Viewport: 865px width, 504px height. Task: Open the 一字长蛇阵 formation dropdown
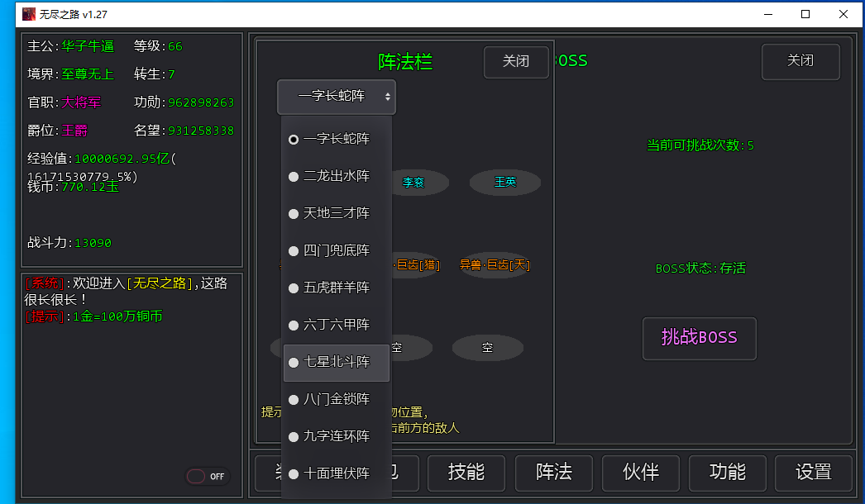337,97
